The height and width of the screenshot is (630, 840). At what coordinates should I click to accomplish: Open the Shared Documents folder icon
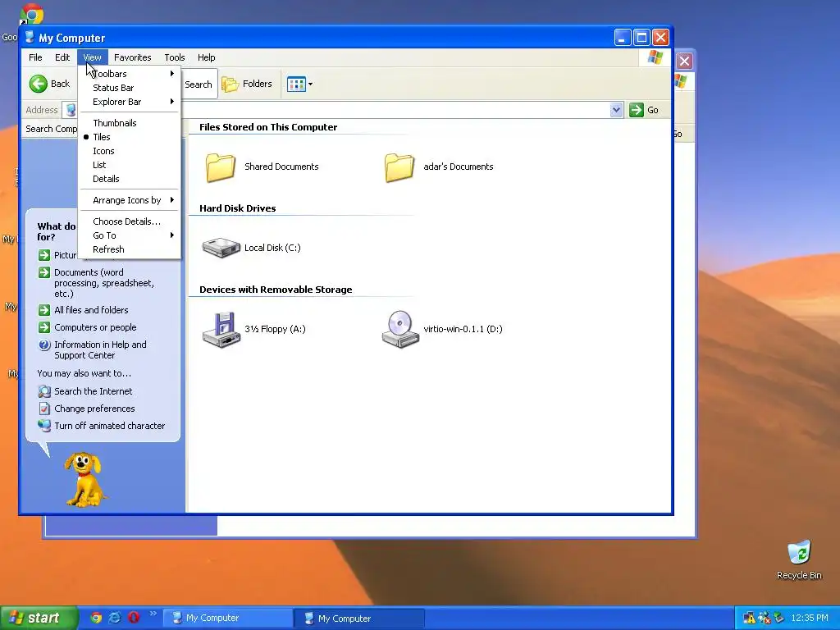click(220, 167)
